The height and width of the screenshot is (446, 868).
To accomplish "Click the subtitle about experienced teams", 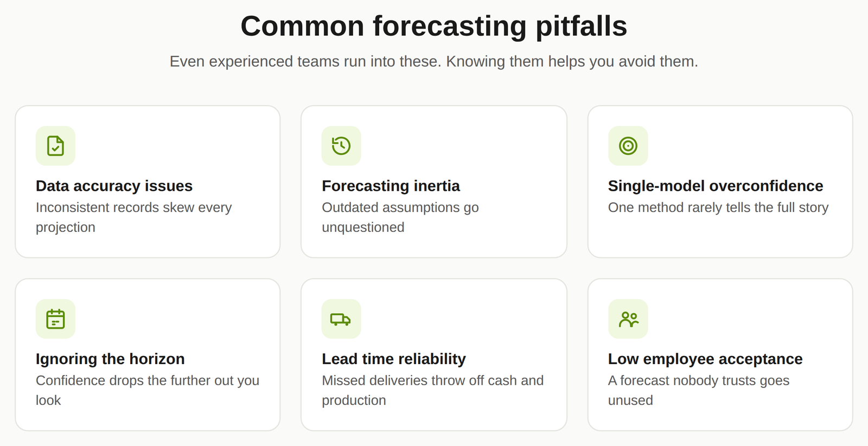I will click(434, 61).
